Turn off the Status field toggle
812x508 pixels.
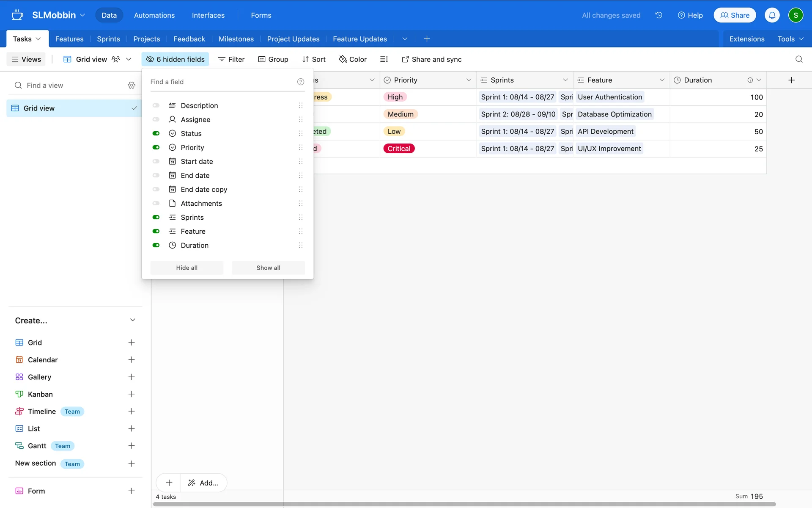[x=156, y=133]
